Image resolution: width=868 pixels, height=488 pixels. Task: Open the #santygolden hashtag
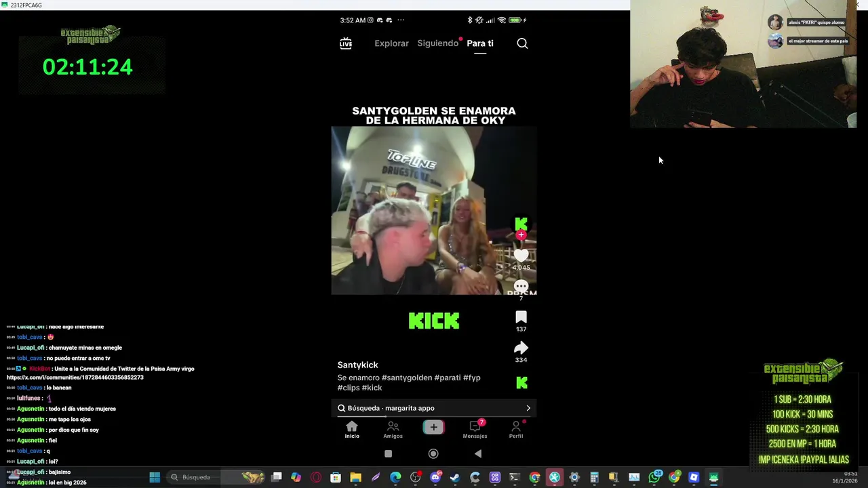[x=407, y=378]
